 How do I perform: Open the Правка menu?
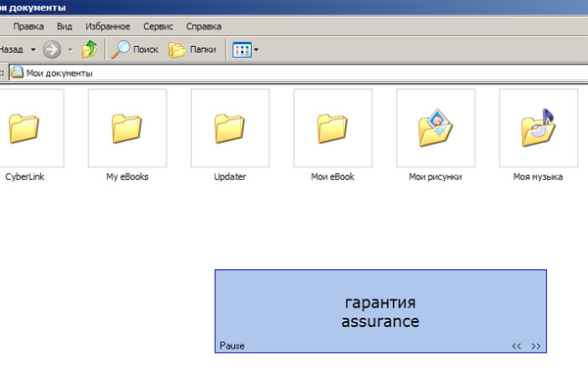[28, 26]
